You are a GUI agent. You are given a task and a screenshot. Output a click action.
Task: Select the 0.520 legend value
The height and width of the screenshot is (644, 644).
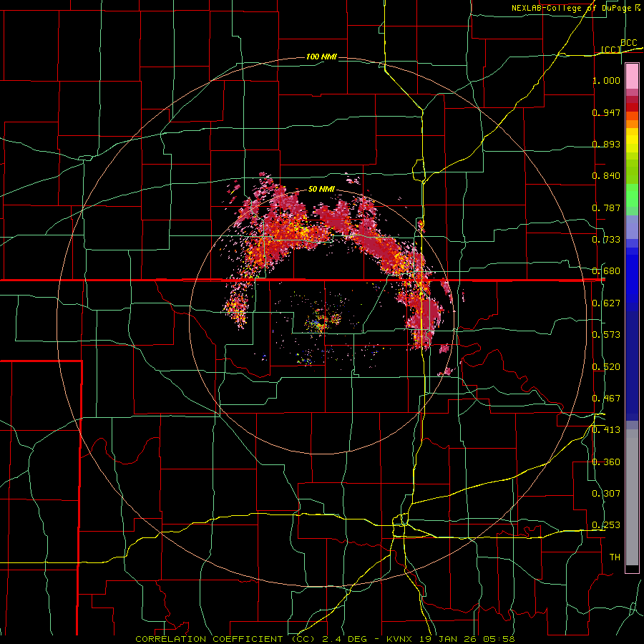[606, 367]
